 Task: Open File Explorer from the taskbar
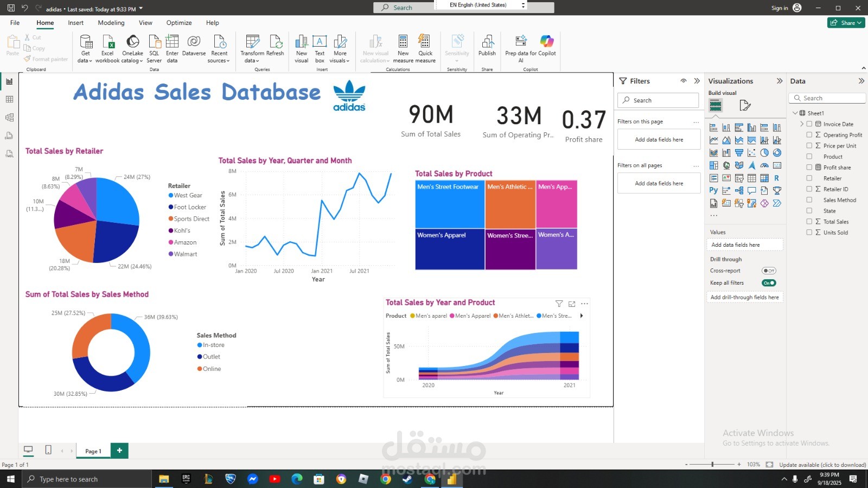(164, 479)
